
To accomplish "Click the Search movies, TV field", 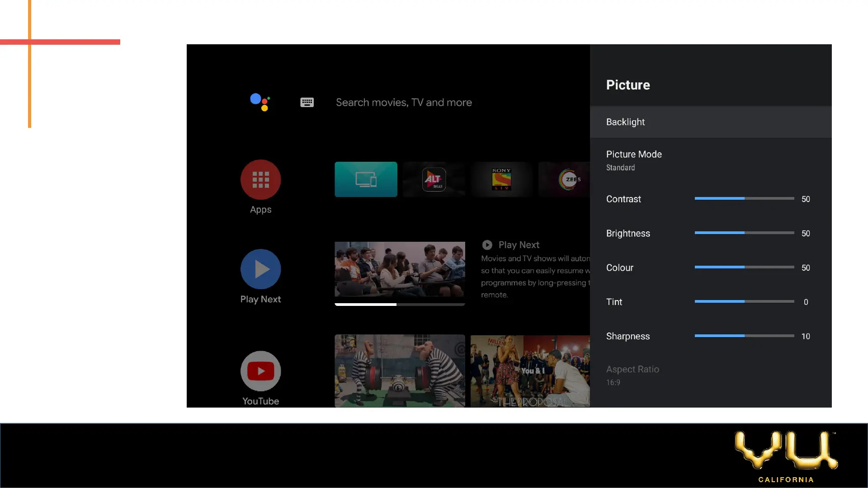I will click(x=404, y=103).
